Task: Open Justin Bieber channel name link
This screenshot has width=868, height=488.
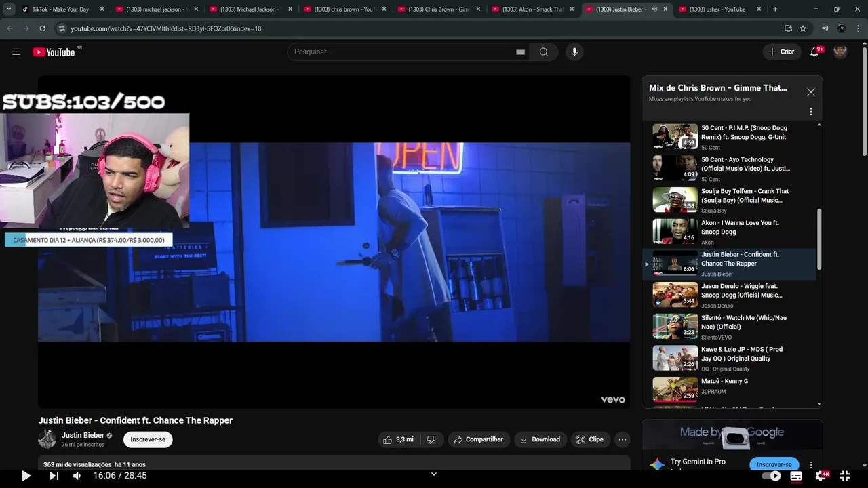Action: point(83,435)
